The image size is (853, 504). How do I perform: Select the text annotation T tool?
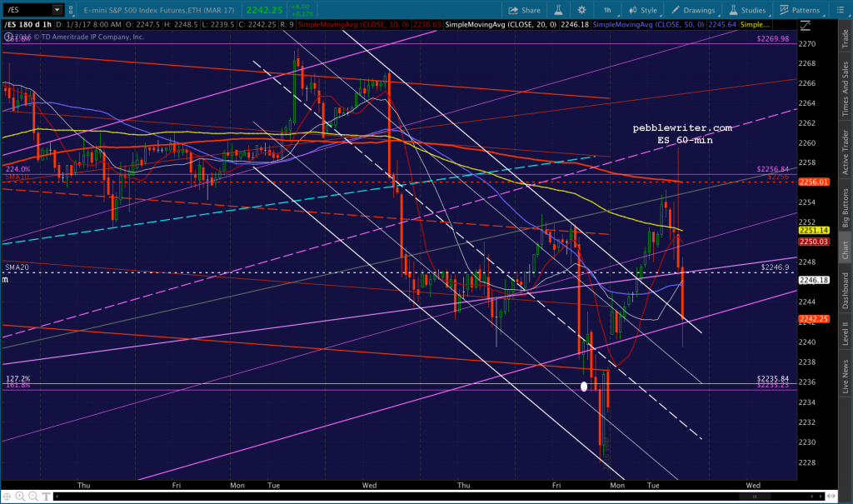coord(47,497)
